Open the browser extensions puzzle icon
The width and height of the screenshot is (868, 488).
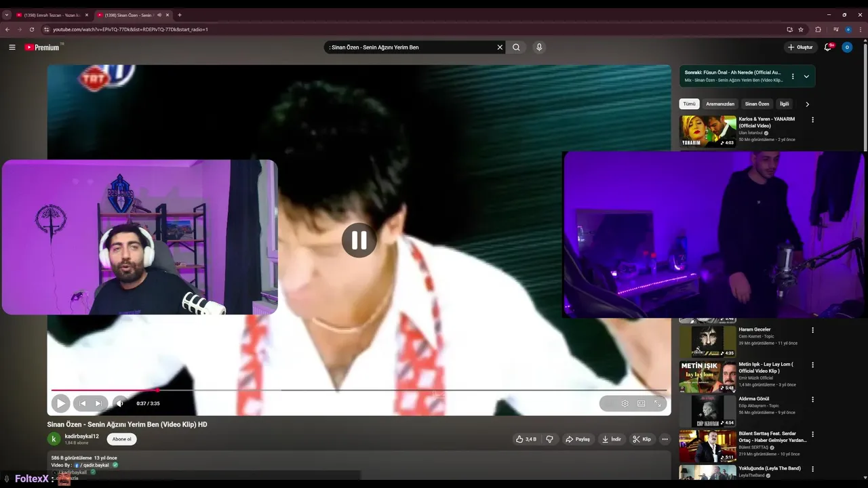pos(818,29)
